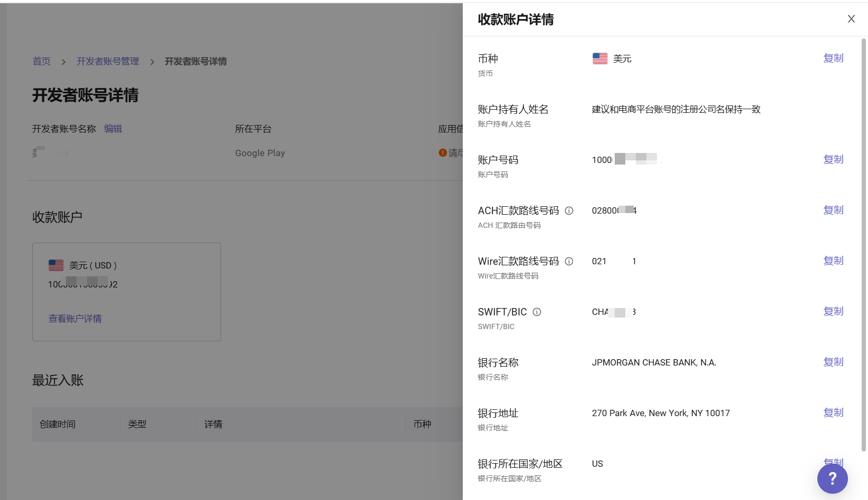
Task: Click the orange warning icon under 应用信息
Action: click(x=443, y=153)
